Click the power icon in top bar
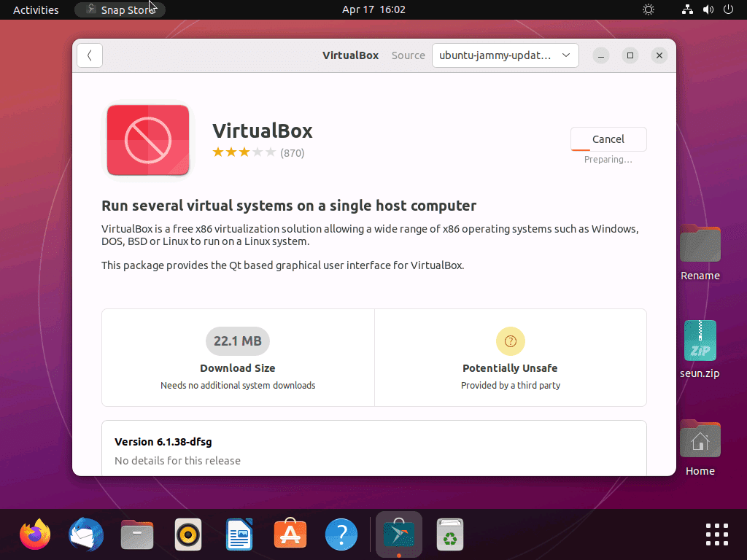The width and height of the screenshot is (747, 560). pyautogui.click(x=728, y=9)
